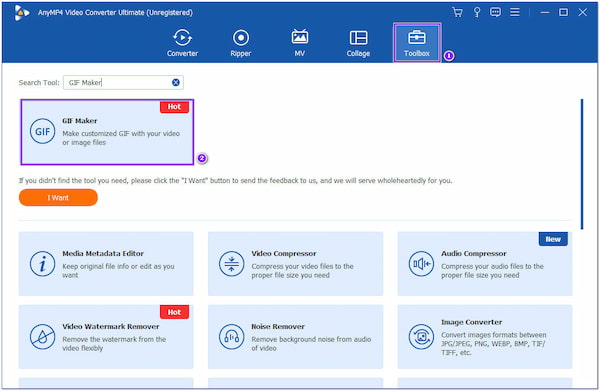Click the vertical scrollbar on right
Image resolution: width=600 pixels, height=391 pixels.
(x=582, y=164)
